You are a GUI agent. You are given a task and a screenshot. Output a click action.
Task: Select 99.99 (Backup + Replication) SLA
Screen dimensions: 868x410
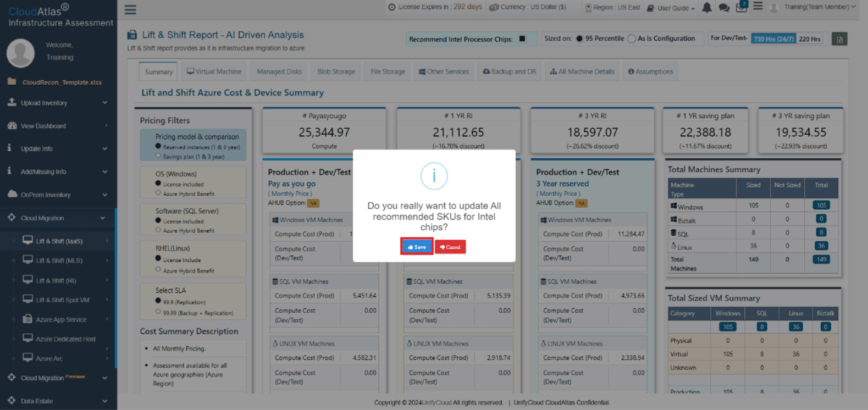click(x=158, y=312)
